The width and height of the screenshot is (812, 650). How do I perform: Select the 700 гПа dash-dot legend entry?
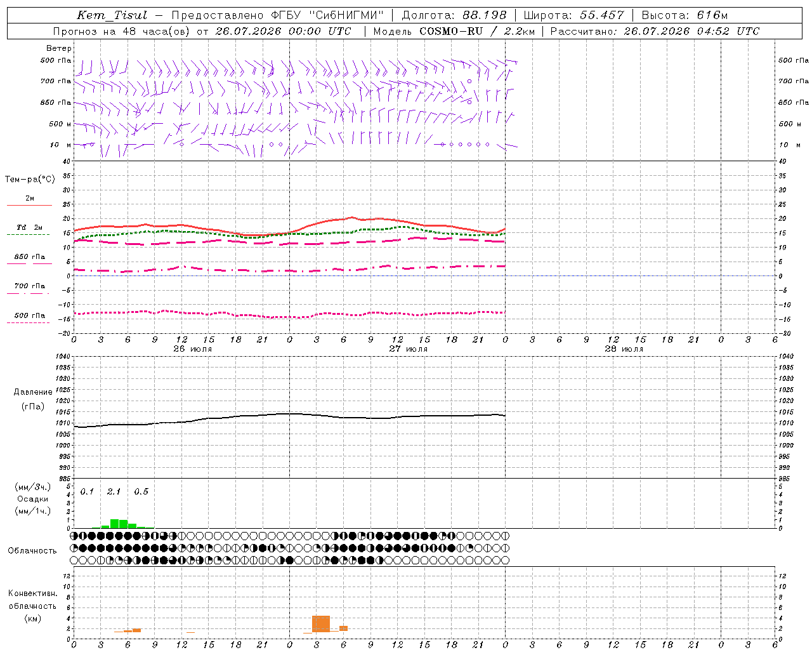click(x=29, y=289)
